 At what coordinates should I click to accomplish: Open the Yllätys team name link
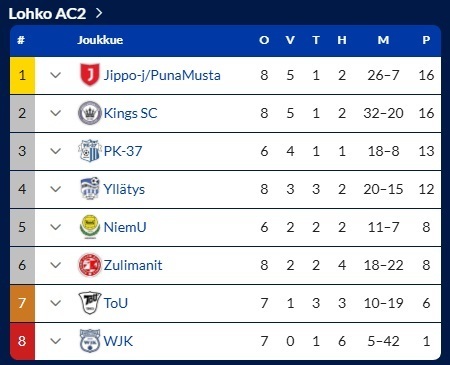(124, 189)
